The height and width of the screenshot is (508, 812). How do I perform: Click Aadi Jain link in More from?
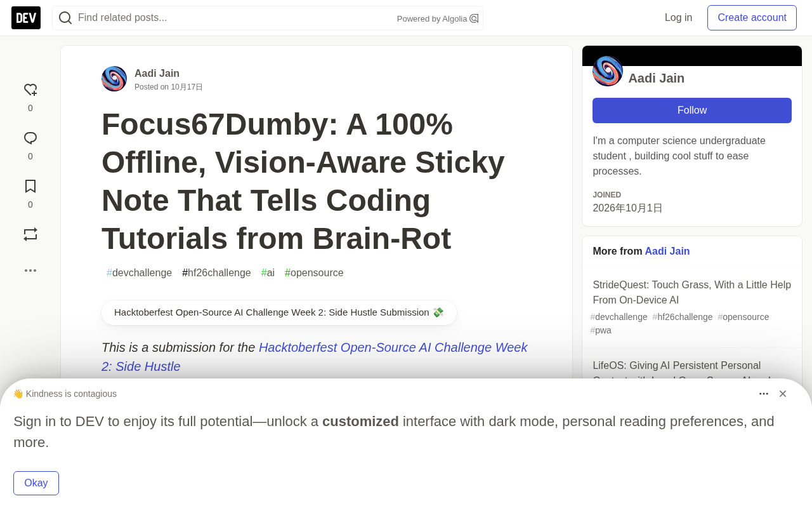667,251
